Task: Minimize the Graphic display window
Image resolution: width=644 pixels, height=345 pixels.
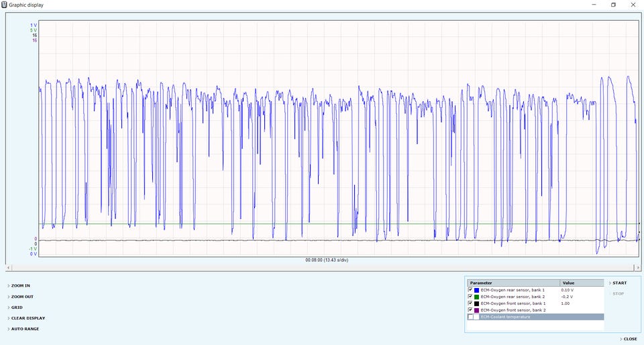Action: coord(594,5)
